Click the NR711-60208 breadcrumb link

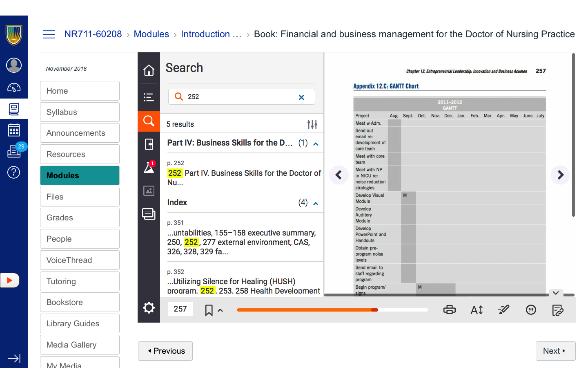pyautogui.click(x=93, y=34)
